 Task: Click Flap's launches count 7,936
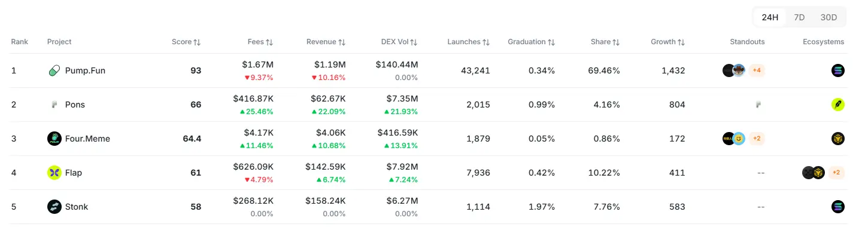[478, 173]
